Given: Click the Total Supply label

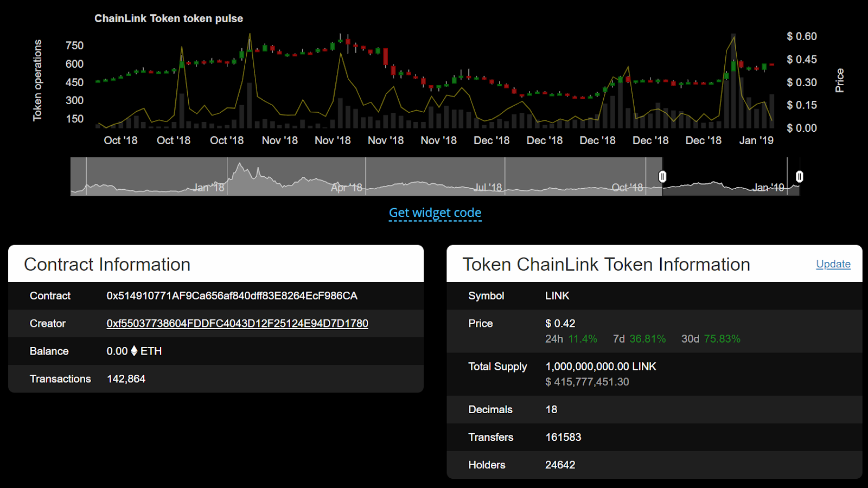Looking at the screenshot, I should [x=497, y=367].
